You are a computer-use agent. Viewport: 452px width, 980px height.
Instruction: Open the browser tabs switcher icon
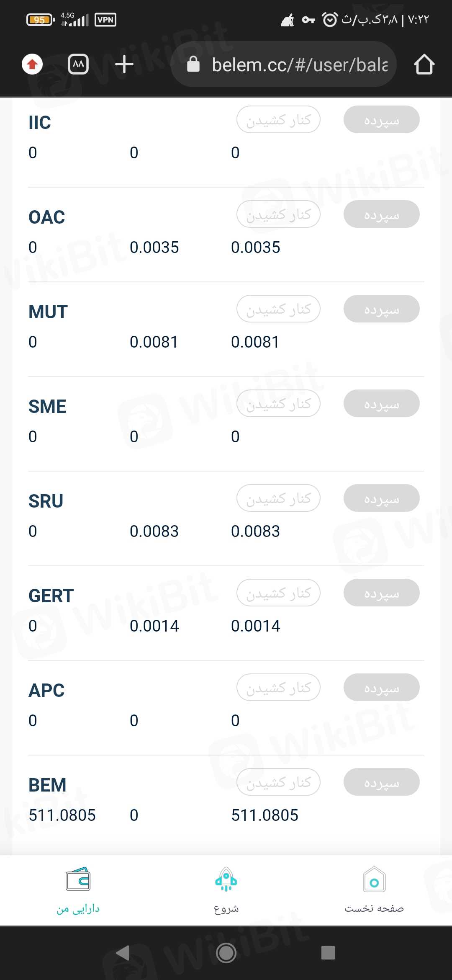[x=78, y=64]
